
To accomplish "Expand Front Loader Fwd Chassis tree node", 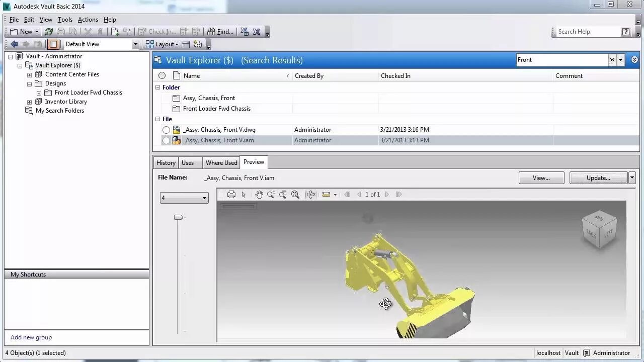I will pyautogui.click(x=39, y=93).
